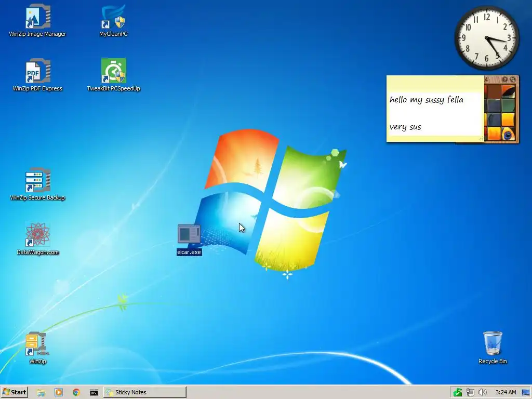Launch the MyCleanPC desktop shortcut
Viewport: 532px width, 399px height.
coord(113,20)
